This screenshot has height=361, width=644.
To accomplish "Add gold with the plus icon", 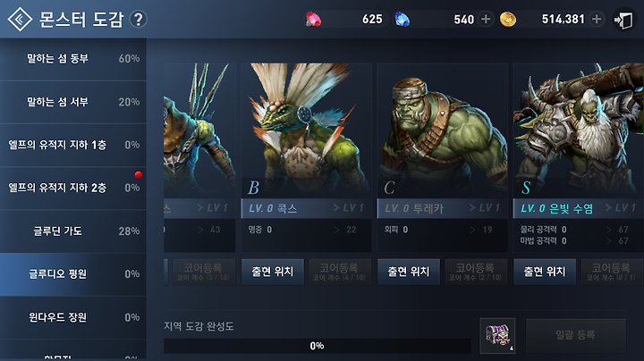I will click(x=597, y=19).
